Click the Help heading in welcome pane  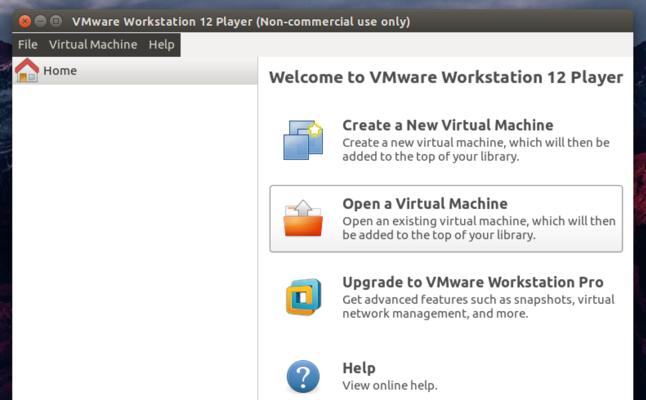coord(359,368)
